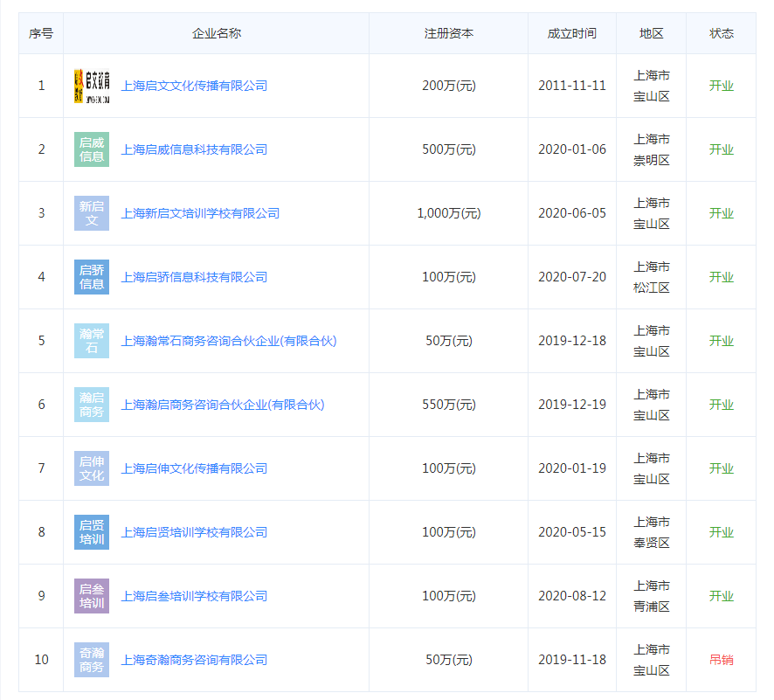Click the 1,000万(元) registered capital cell
The height and width of the screenshot is (700, 774).
448,213
